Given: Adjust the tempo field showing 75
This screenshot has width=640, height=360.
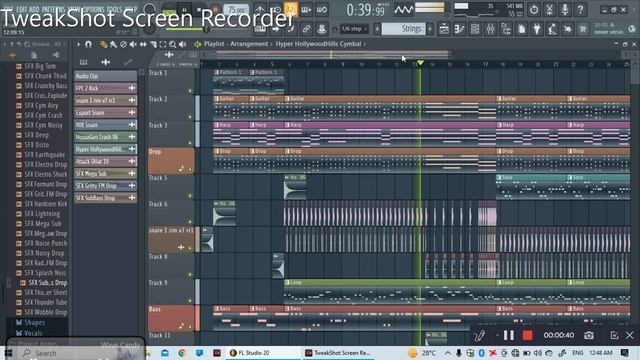Looking at the screenshot, I should 237,9.
